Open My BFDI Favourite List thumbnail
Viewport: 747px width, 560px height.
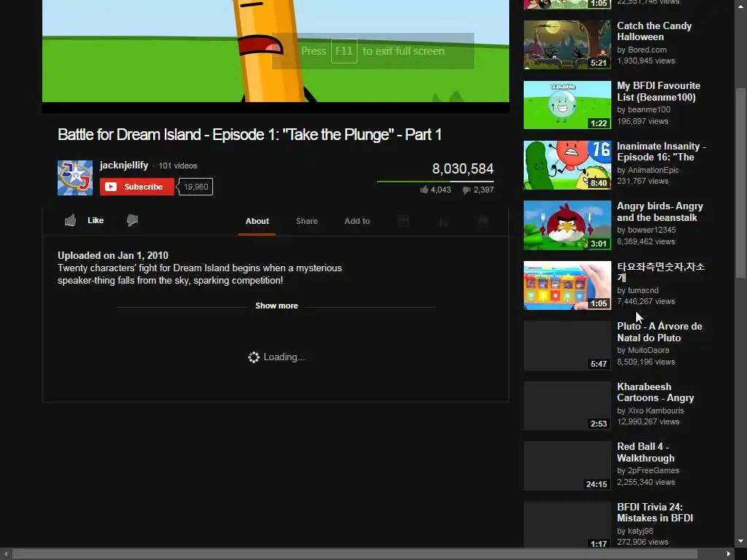point(568,105)
